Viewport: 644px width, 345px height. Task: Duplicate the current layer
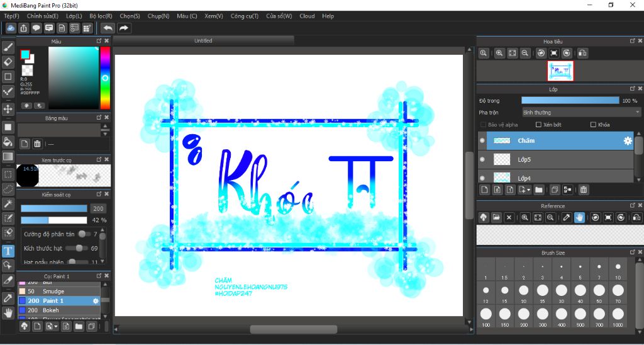click(555, 189)
